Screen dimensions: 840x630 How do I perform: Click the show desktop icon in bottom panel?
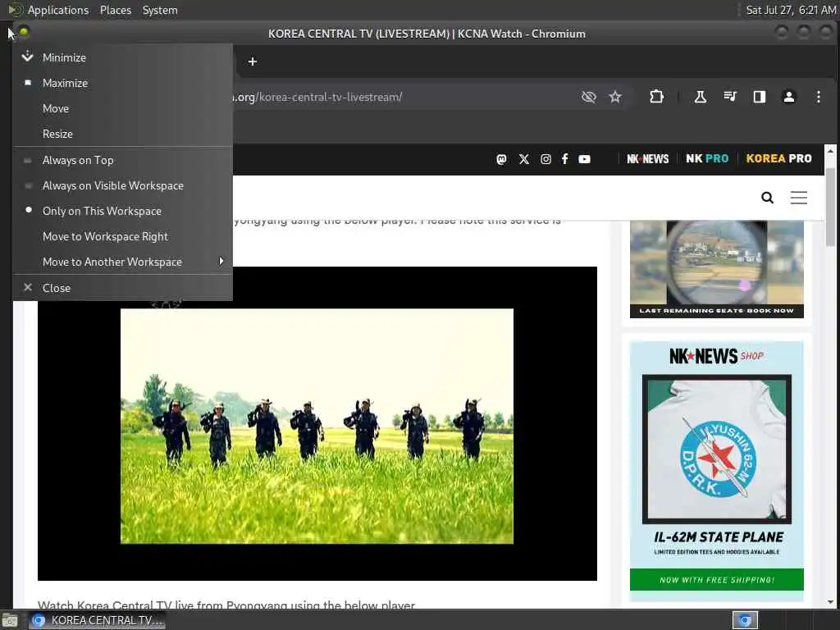coord(10,620)
